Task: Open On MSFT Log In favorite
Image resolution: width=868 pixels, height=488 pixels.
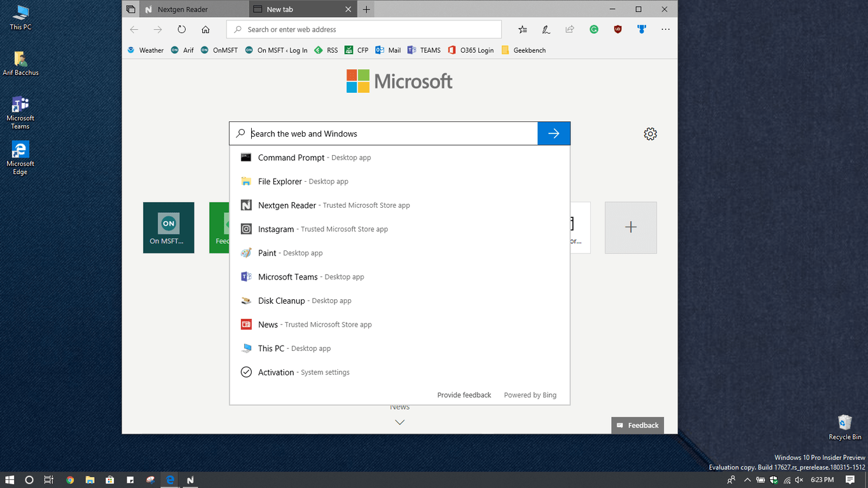Action: coord(276,50)
